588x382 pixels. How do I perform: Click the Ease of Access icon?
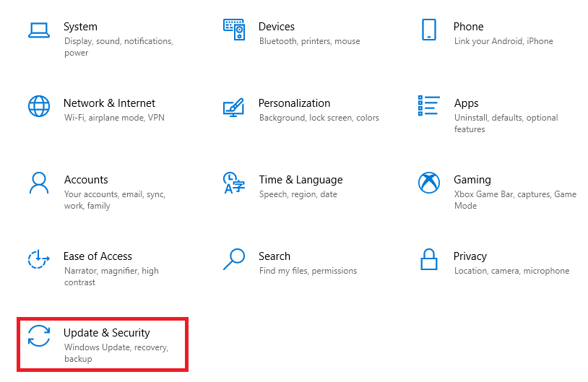pos(38,259)
